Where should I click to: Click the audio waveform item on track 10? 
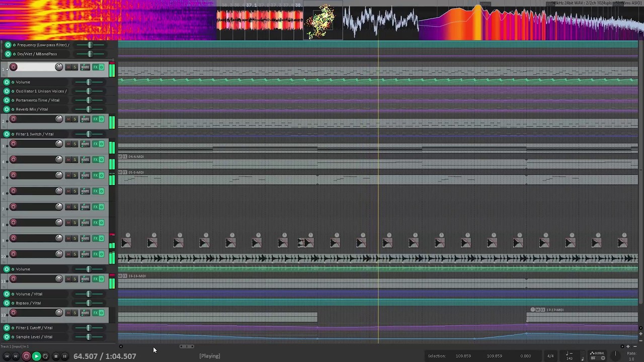click(378, 258)
